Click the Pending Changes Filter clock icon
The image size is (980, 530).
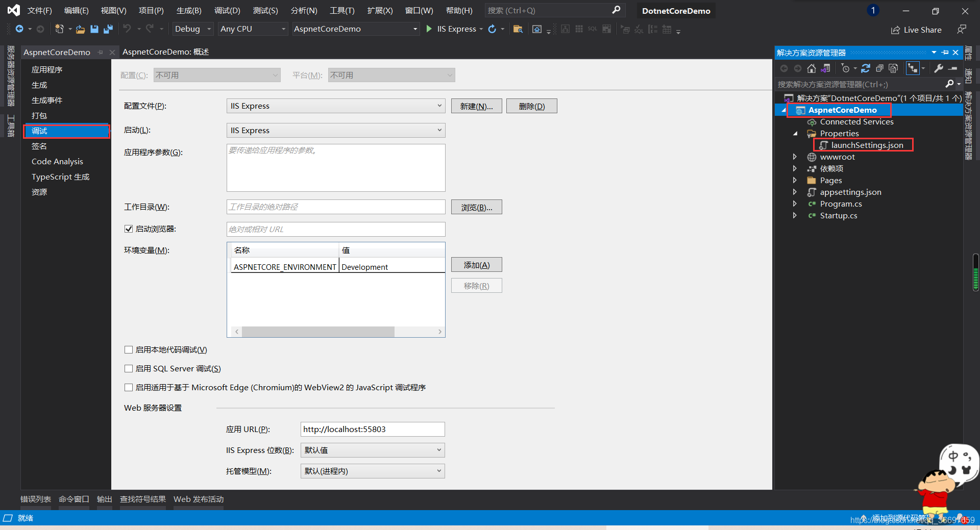pyautogui.click(x=845, y=68)
